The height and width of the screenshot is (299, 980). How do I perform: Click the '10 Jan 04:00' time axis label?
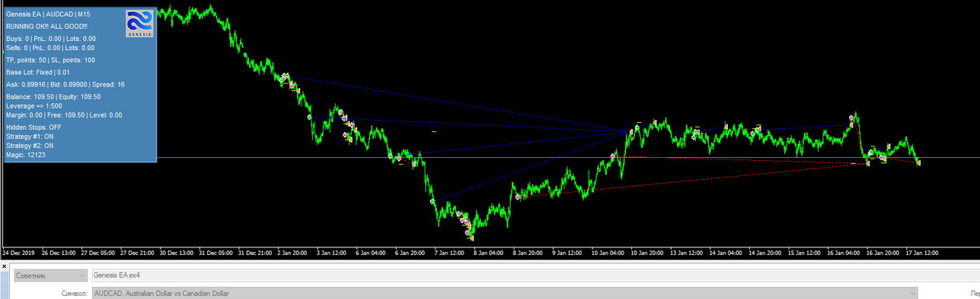click(607, 253)
